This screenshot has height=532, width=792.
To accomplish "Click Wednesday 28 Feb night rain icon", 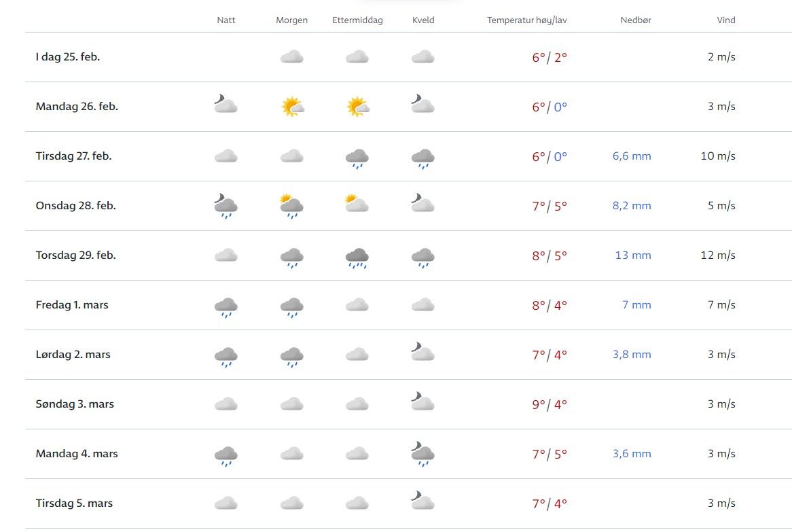I will [226, 207].
